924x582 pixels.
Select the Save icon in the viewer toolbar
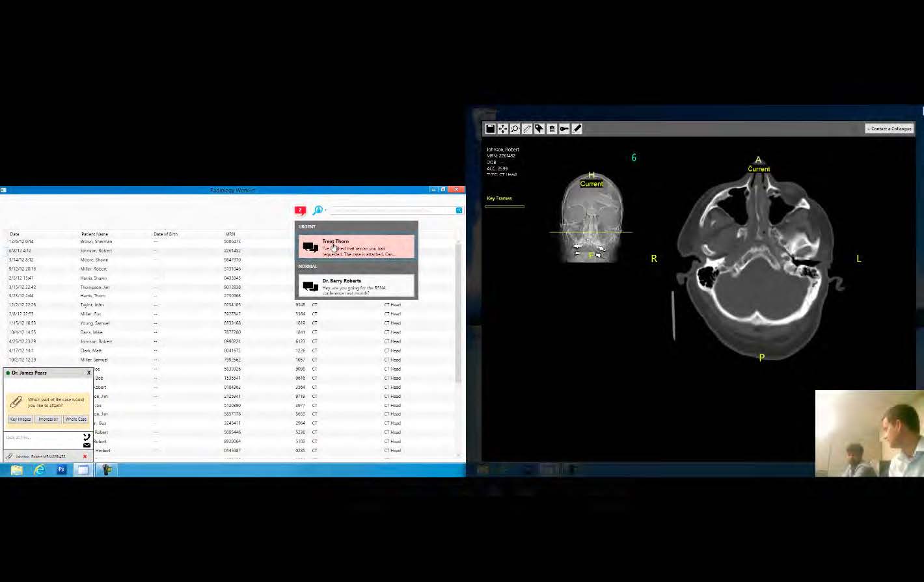[x=490, y=128]
